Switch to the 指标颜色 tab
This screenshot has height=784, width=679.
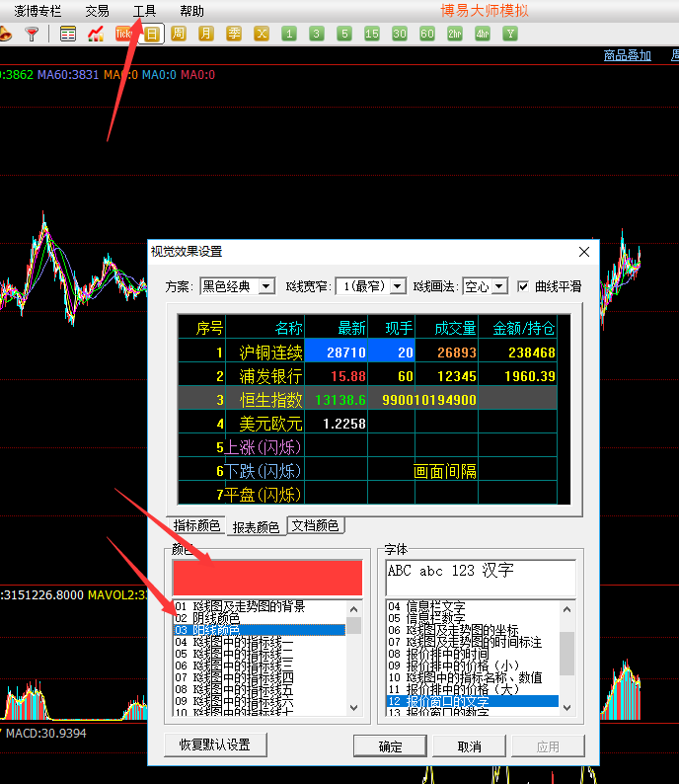(196, 526)
